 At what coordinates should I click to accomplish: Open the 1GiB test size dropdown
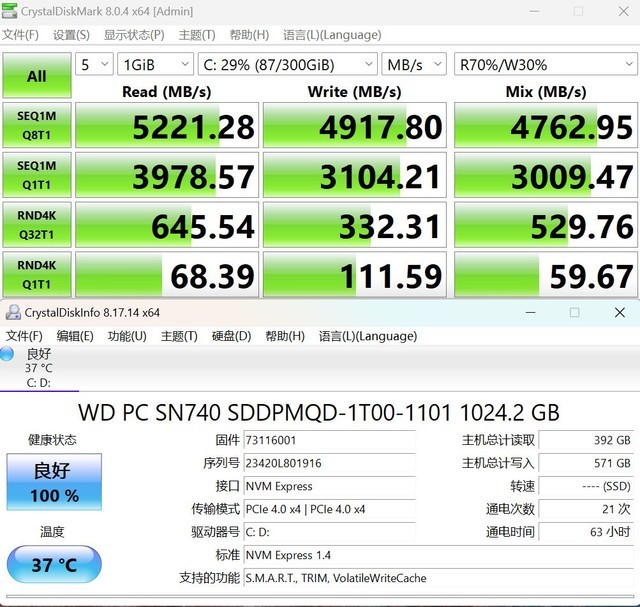coord(156,64)
